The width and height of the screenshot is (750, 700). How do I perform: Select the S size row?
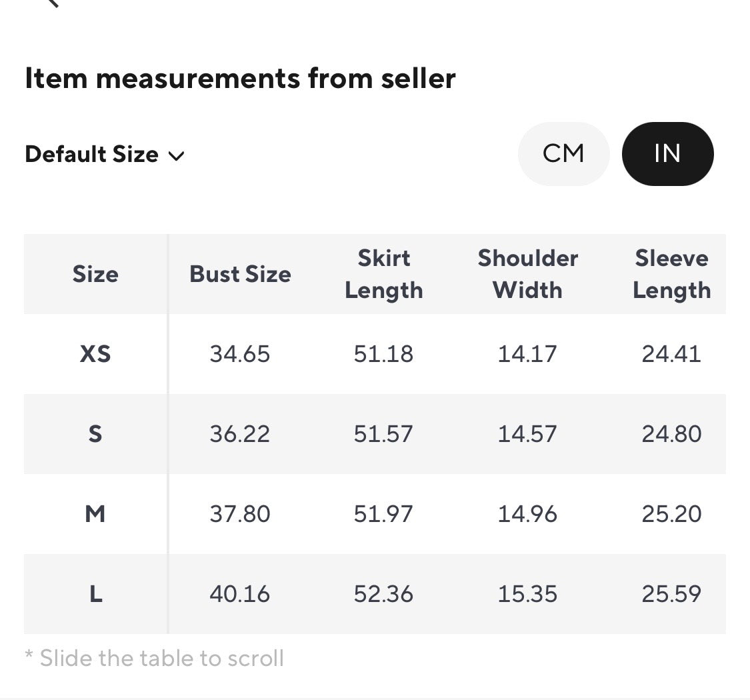click(x=375, y=434)
